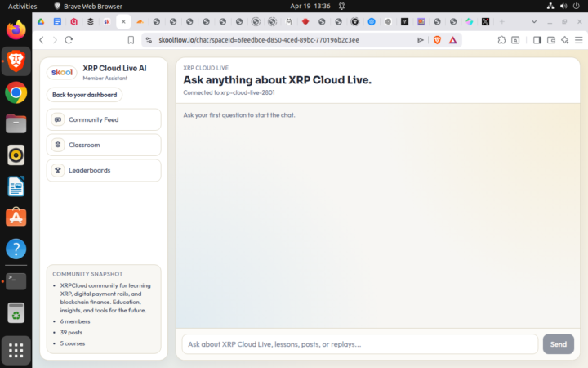
Task: Switch to the Cloudflare orange cloud tab
Action: [x=140, y=22]
